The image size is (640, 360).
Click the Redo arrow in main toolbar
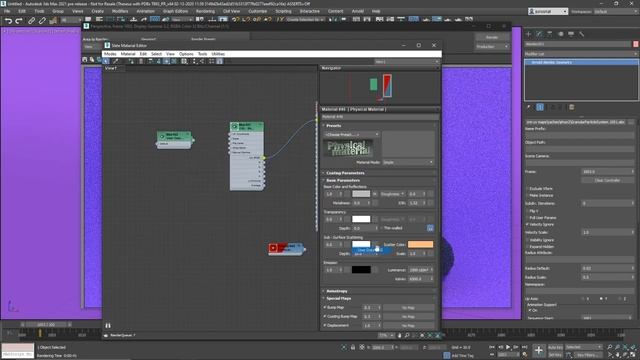pos(19,20)
